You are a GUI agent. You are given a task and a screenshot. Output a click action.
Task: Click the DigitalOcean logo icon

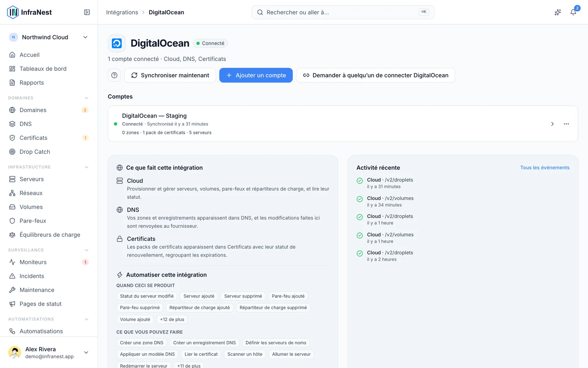[x=117, y=43]
